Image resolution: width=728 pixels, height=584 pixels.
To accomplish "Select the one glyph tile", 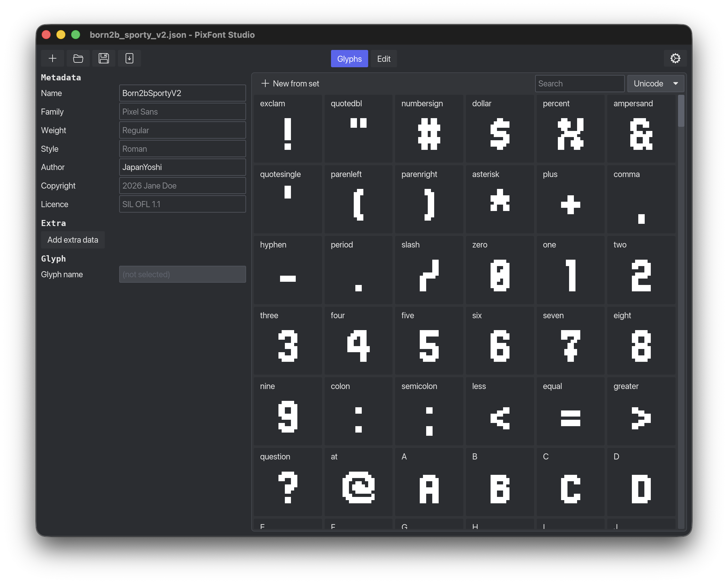I will (x=570, y=270).
